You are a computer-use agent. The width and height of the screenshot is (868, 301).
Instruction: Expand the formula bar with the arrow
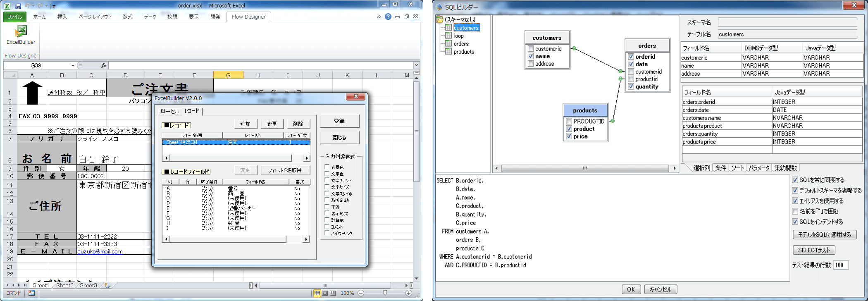[416, 65]
